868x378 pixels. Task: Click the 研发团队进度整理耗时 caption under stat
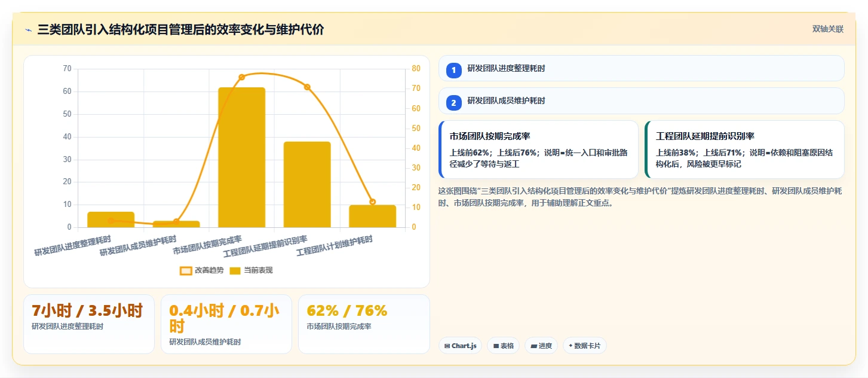coord(68,327)
